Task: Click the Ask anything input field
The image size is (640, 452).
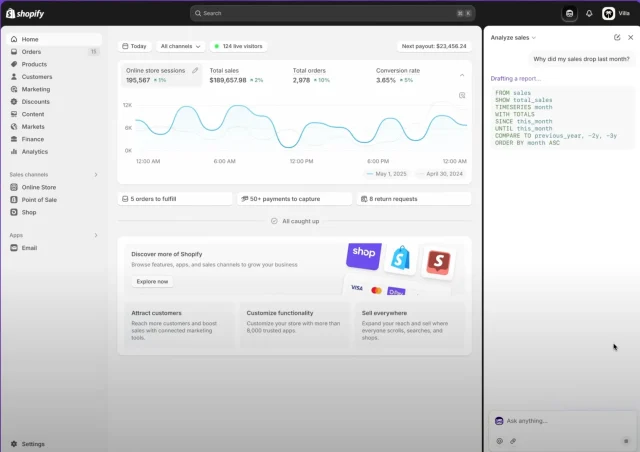Action: tap(562, 421)
